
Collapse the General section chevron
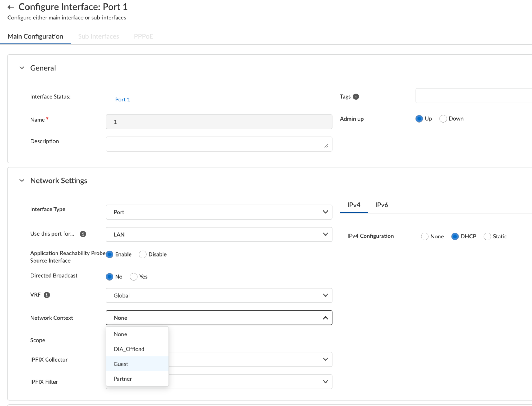[22, 68]
